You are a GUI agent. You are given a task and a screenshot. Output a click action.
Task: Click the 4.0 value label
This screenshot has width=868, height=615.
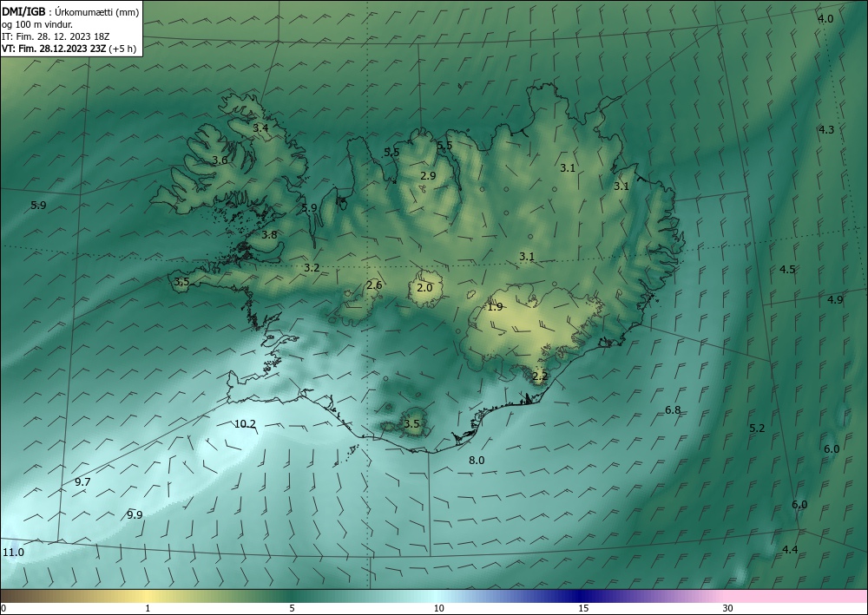click(825, 19)
